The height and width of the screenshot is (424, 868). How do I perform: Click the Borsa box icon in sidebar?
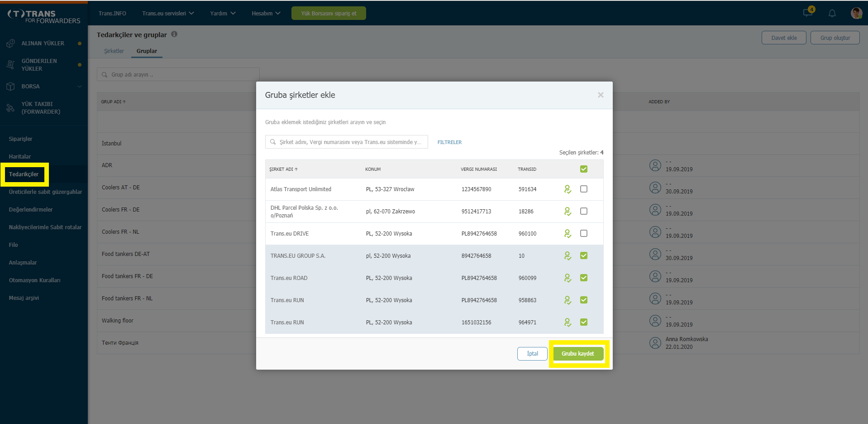click(x=10, y=87)
